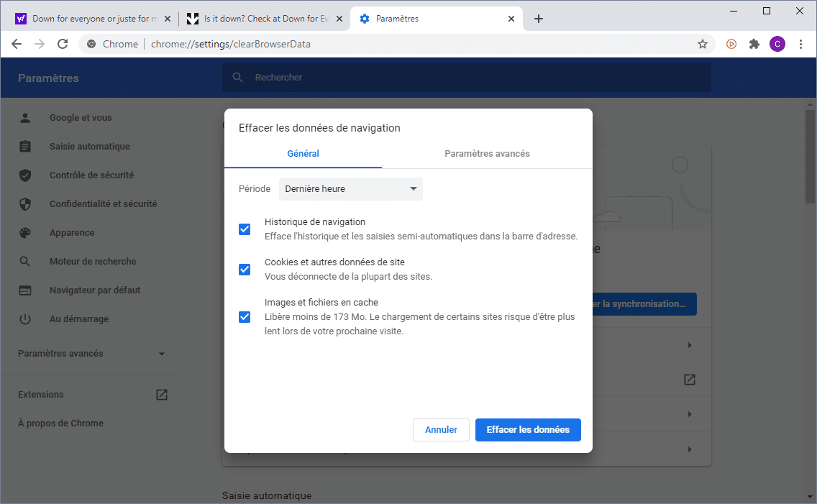
Task: Click the address bar URL
Action: pyautogui.click(x=230, y=45)
